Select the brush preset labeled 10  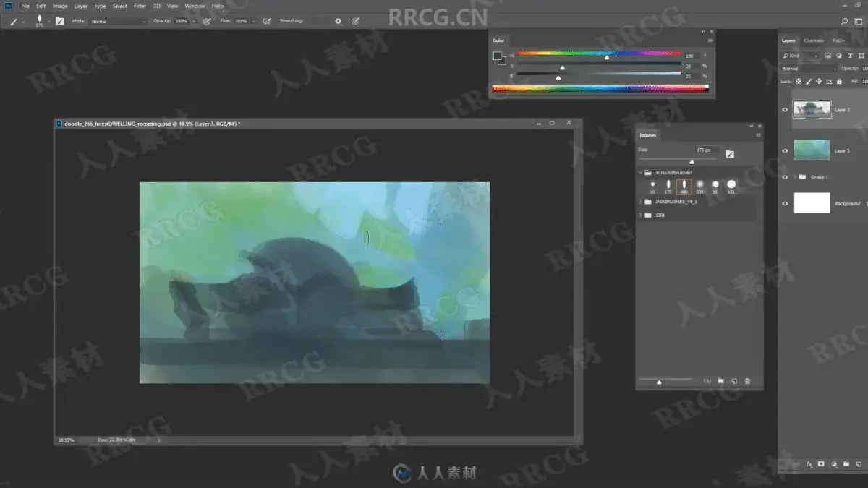click(652, 187)
